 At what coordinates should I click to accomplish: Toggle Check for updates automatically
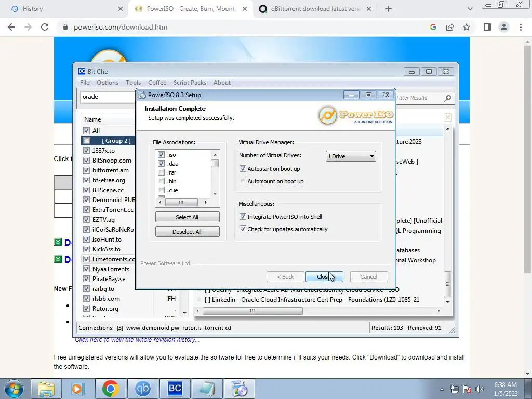point(243,229)
